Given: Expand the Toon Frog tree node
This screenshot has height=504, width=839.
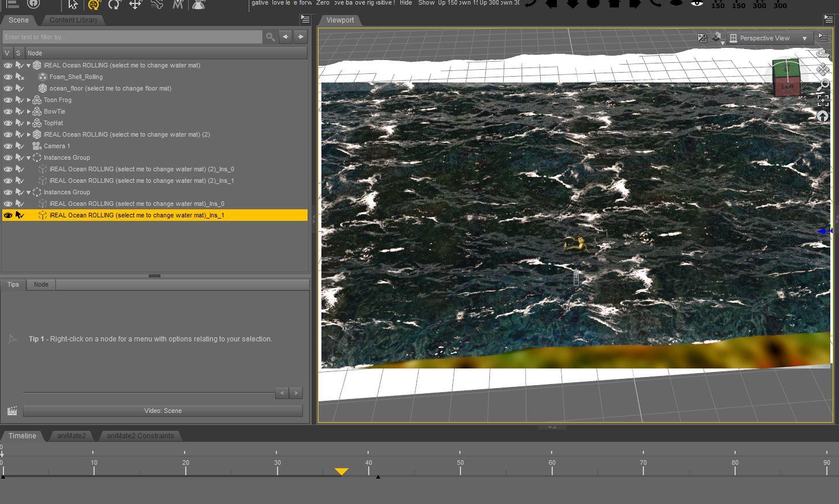Looking at the screenshot, I should pos(29,100).
